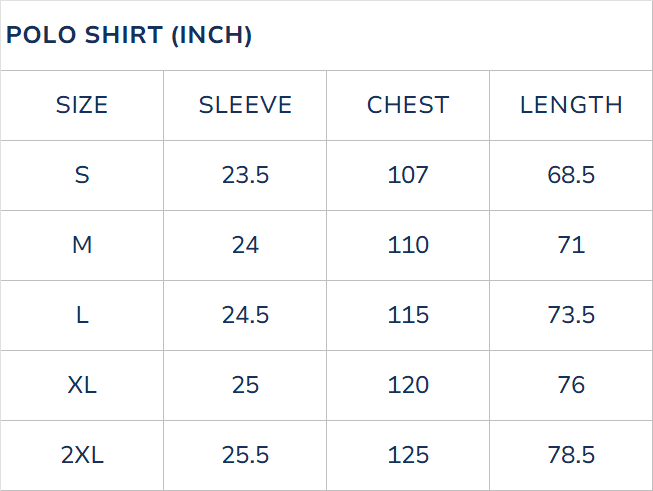Viewport: 653px width, 491px height.
Task: Select length value 68.5
Action: (x=571, y=175)
